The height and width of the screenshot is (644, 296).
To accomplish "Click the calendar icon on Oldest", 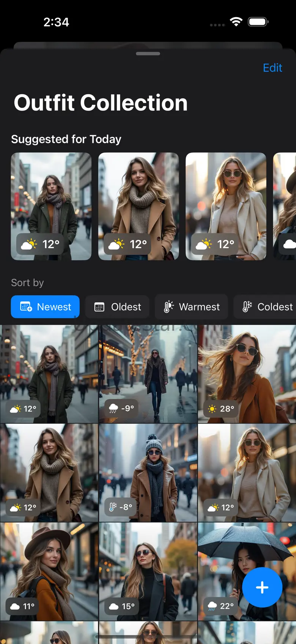I will (x=99, y=307).
